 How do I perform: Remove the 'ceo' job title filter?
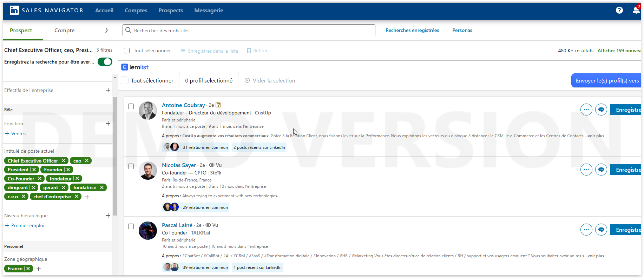click(x=87, y=161)
